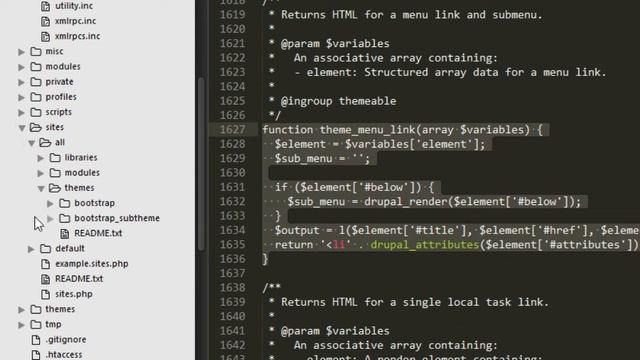Select the bootstrap_subtheme folder label
The width and height of the screenshot is (640, 360).
tap(117, 218)
